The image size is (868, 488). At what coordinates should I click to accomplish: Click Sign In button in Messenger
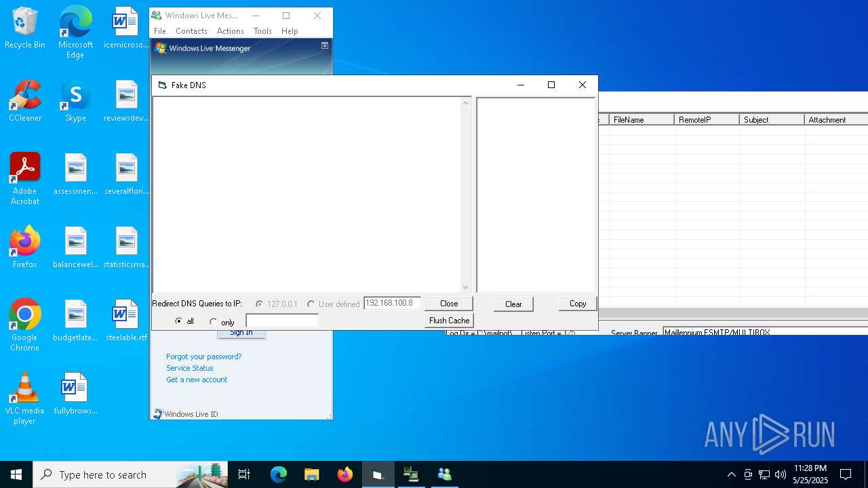241,333
